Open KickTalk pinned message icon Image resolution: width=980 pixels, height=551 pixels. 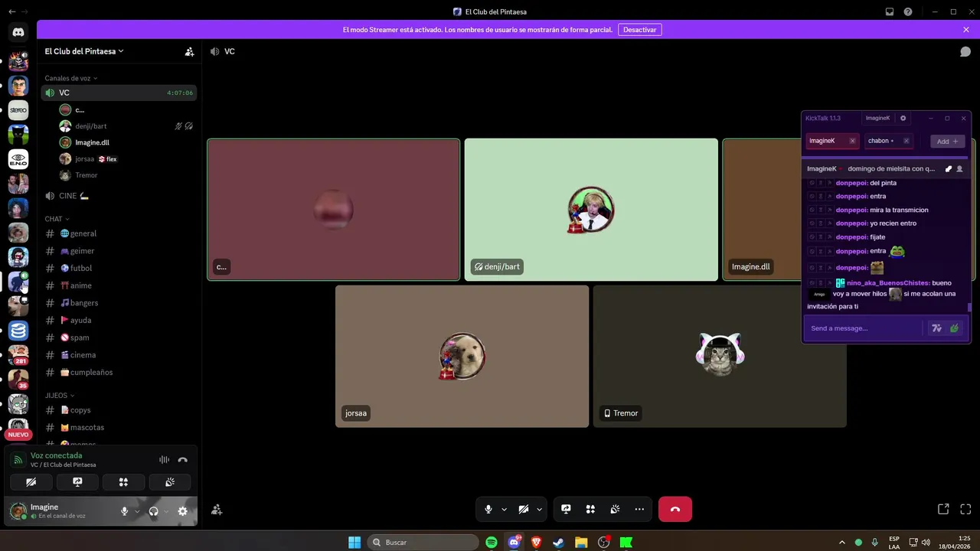click(949, 168)
